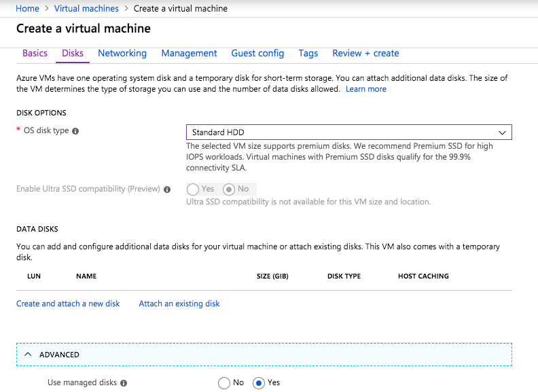Open the Networking tab
This screenshot has height=392, width=538.
[122, 53]
